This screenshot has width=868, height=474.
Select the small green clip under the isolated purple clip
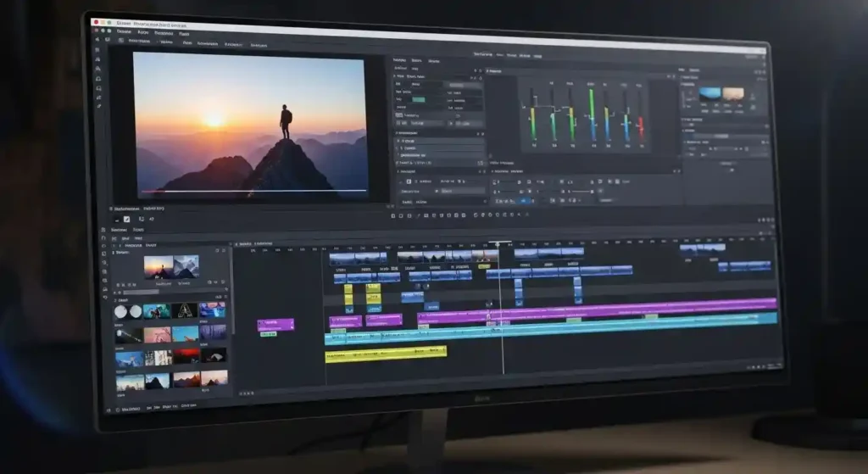[268, 334]
